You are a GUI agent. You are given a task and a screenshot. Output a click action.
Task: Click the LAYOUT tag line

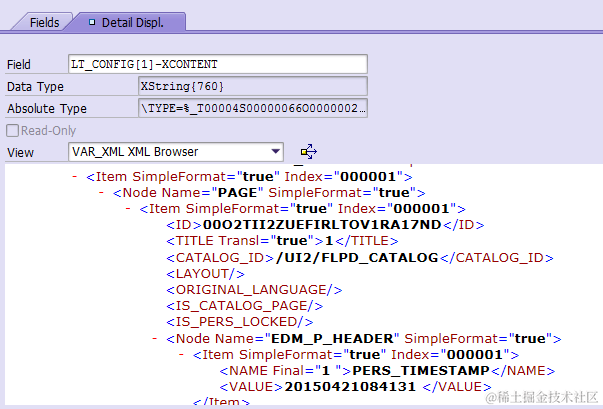205,274
